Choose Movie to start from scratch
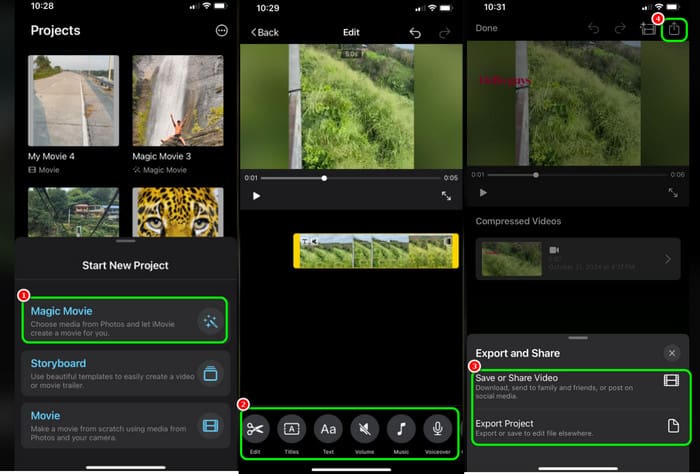The height and width of the screenshot is (474, 700). 125,426
